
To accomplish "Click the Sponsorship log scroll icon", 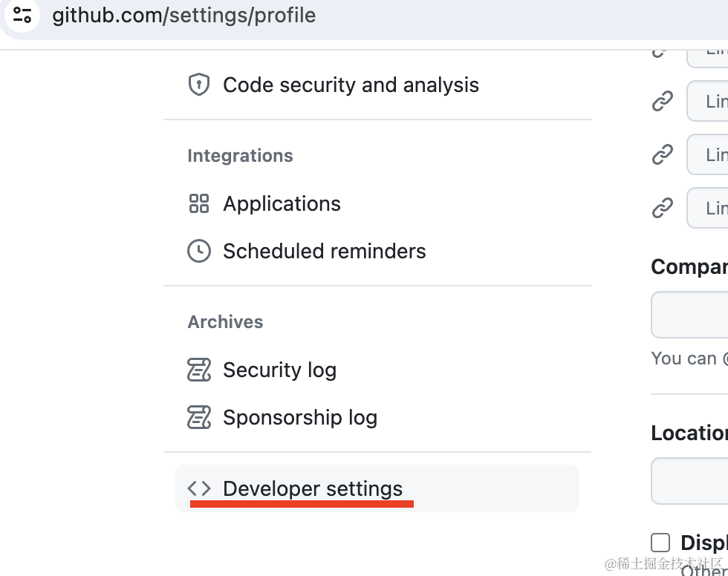I will pos(198,418).
